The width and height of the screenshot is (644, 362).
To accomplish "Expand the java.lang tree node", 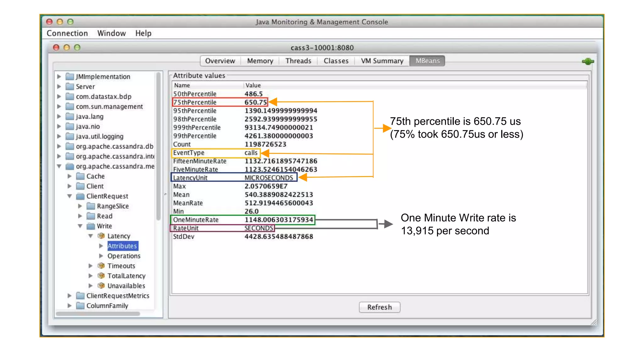I will tap(59, 116).
